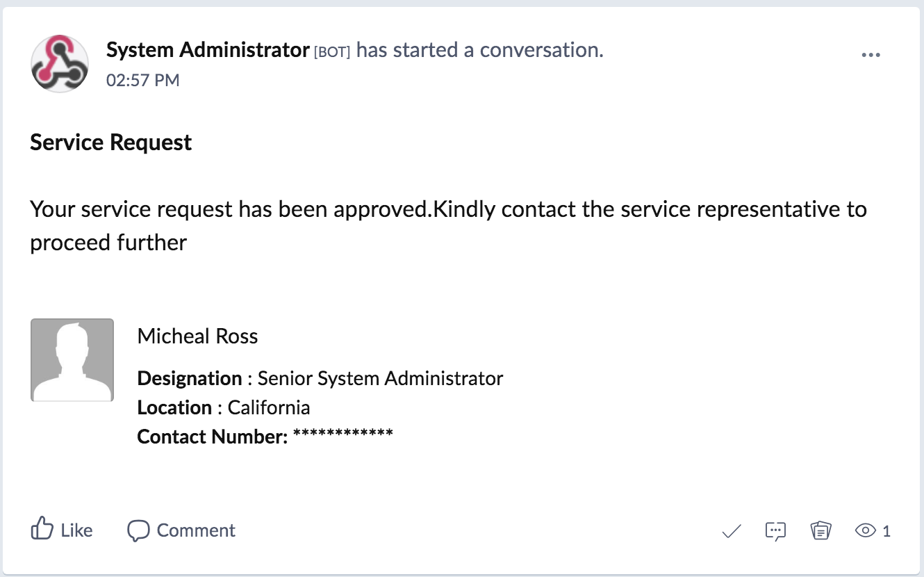The image size is (924, 577).
Task: Click the eye views icon
Action: (x=865, y=531)
